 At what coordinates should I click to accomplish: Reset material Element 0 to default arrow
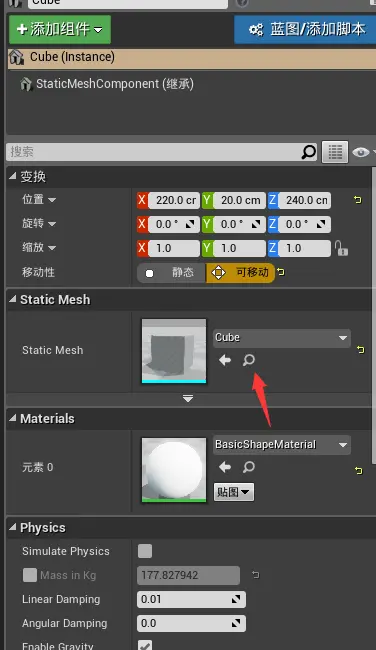(x=359, y=471)
